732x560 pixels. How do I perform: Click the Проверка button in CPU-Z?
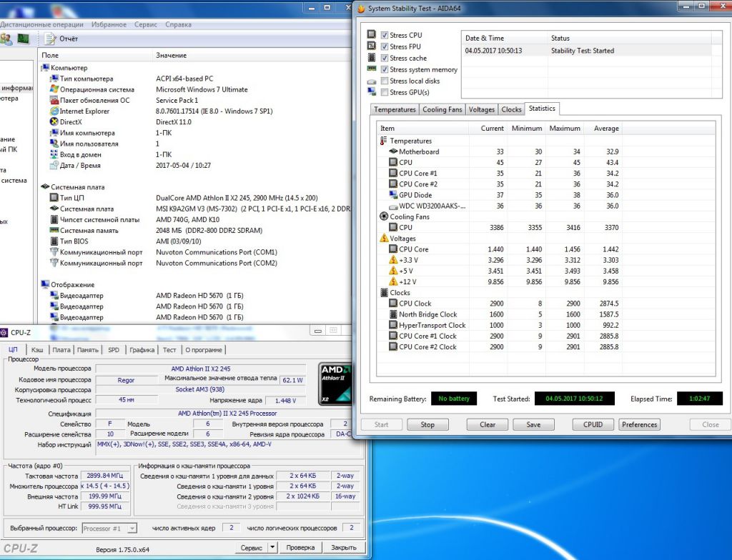click(x=300, y=547)
